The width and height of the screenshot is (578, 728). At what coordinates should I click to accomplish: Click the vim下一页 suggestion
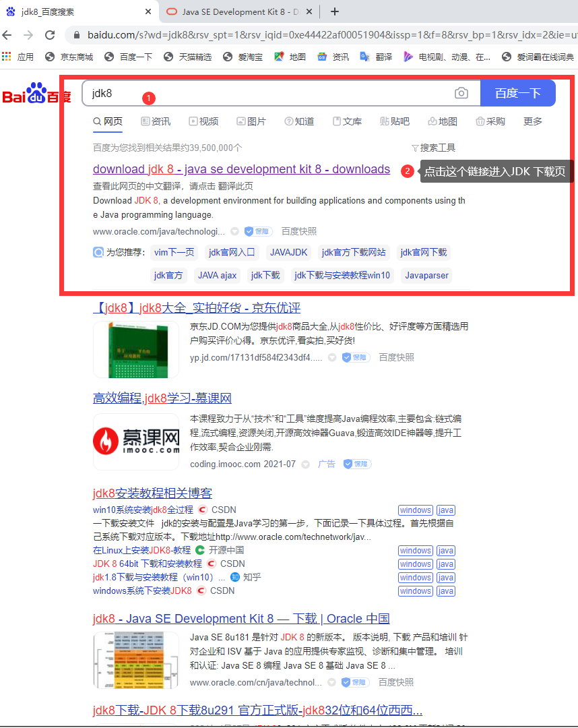(174, 253)
